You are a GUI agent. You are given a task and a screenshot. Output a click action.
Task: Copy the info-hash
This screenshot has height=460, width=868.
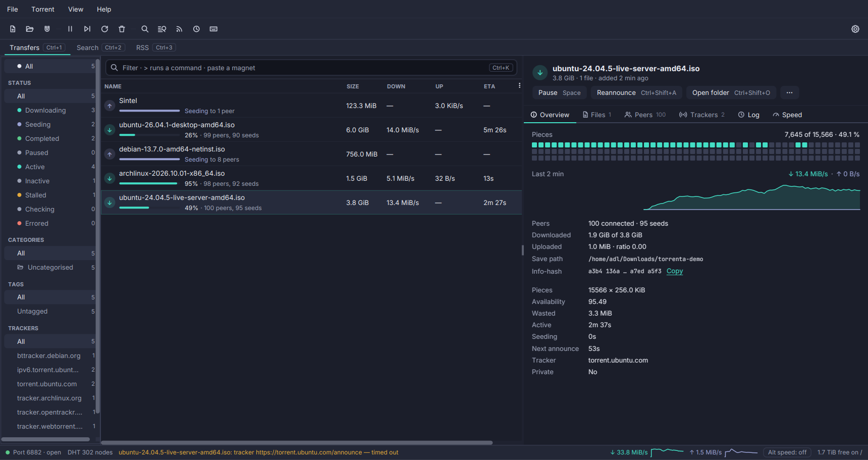pos(675,271)
